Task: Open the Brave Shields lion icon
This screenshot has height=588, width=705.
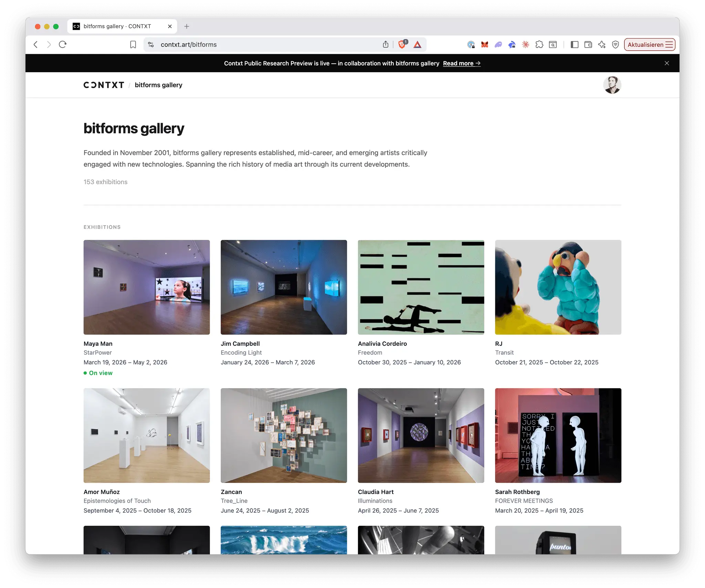Action: (402, 44)
